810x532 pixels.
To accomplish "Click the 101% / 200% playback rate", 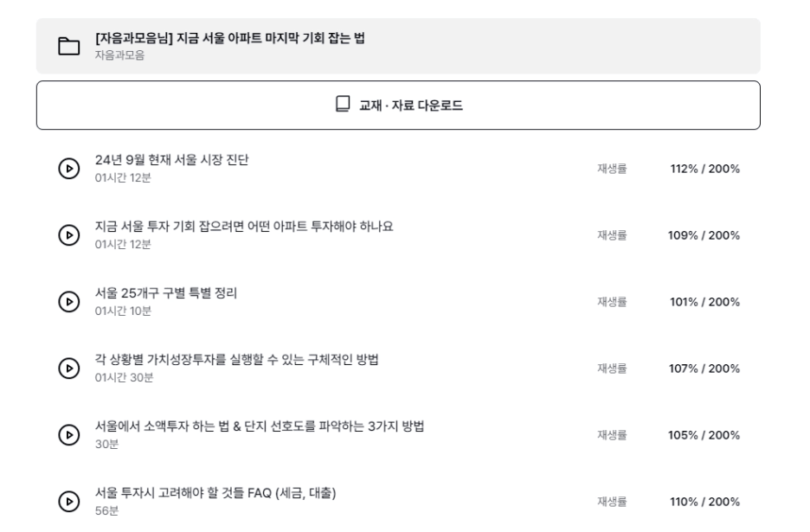I will (x=704, y=302).
